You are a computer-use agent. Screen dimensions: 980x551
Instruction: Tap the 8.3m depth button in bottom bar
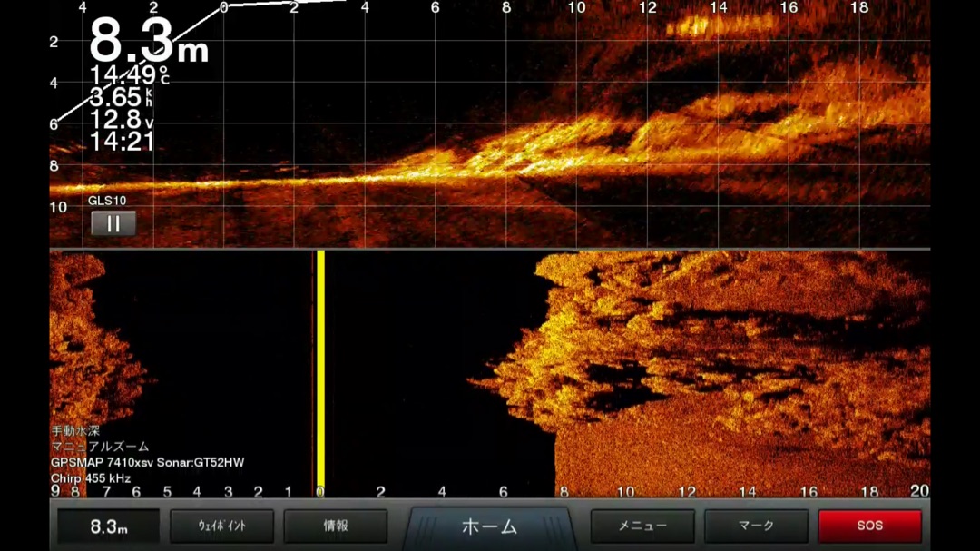point(109,526)
